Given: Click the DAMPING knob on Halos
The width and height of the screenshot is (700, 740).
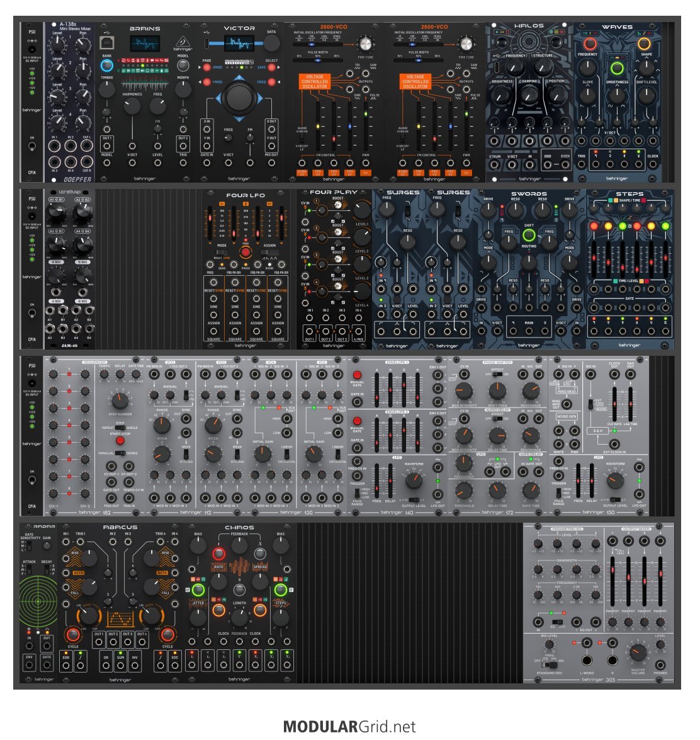Looking at the screenshot, I should click(x=529, y=95).
